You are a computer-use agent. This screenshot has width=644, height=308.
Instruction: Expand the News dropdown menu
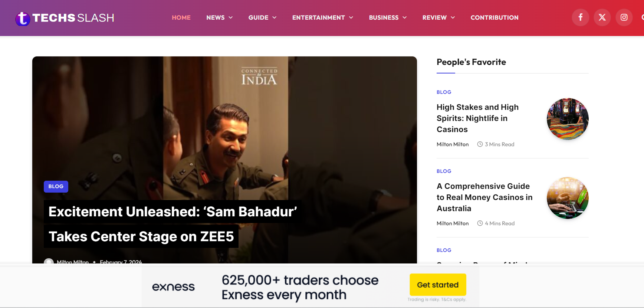tap(219, 17)
